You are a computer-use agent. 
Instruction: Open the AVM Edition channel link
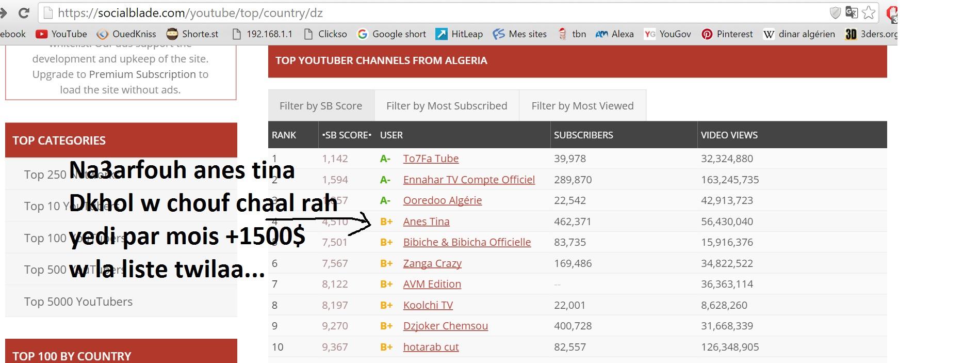[432, 284]
